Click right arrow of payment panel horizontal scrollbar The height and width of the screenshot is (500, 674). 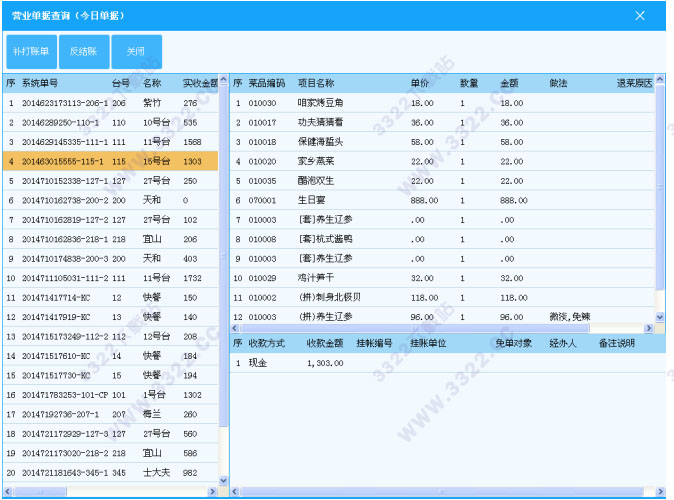click(x=661, y=491)
